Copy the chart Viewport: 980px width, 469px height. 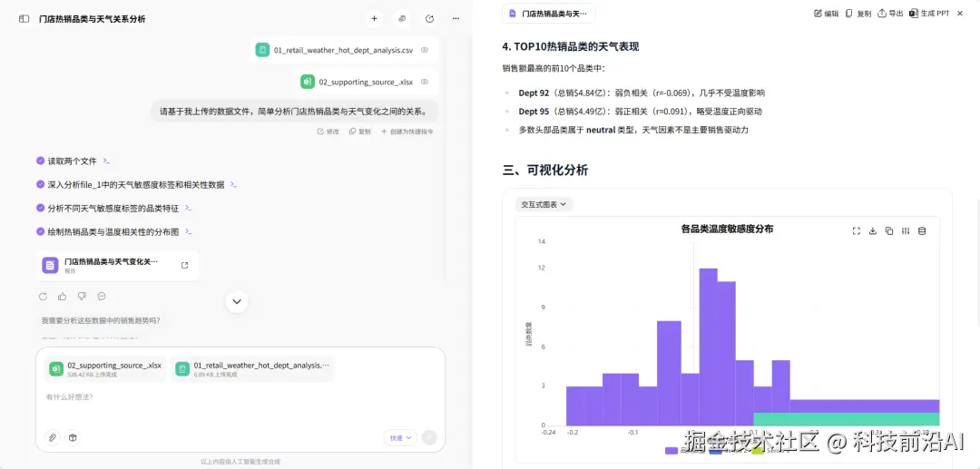tap(889, 231)
